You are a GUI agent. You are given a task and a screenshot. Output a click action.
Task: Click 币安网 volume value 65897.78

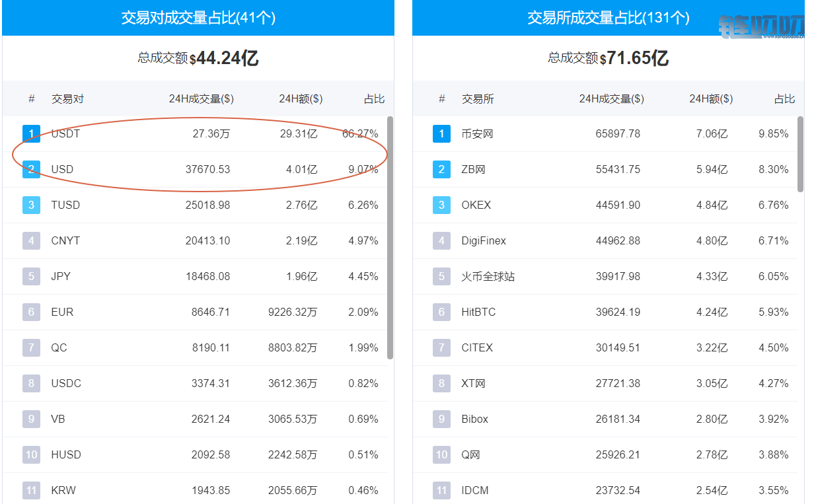(x=618, y=133)
